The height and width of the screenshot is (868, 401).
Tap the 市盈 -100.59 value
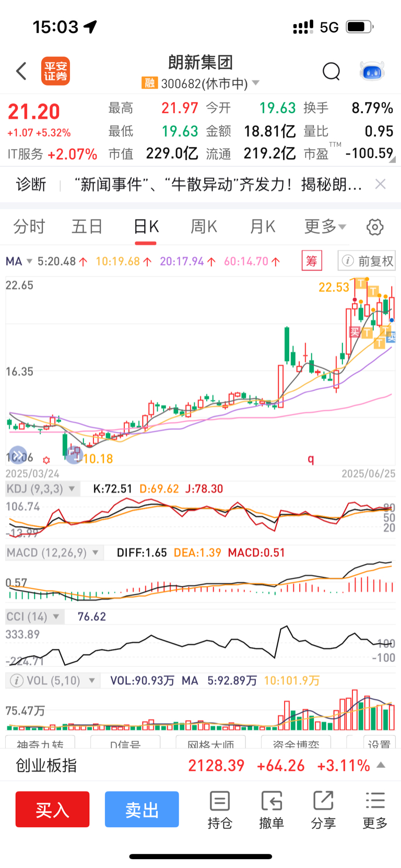(x=369, y=153)
